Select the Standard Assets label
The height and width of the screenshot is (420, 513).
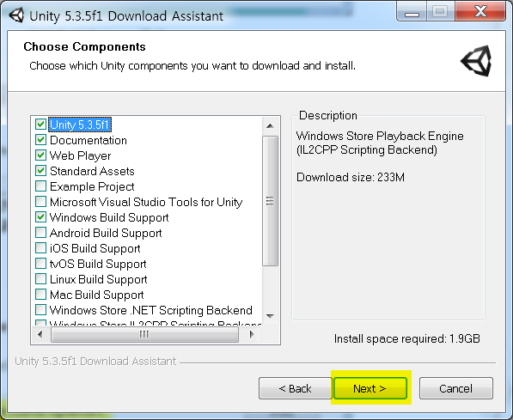[x=92, y=171]
